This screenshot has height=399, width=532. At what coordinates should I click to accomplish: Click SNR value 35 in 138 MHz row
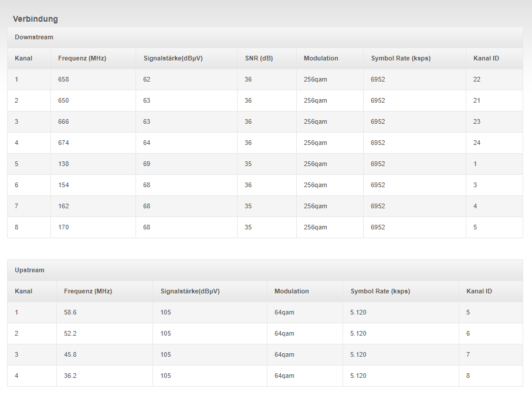248,164
